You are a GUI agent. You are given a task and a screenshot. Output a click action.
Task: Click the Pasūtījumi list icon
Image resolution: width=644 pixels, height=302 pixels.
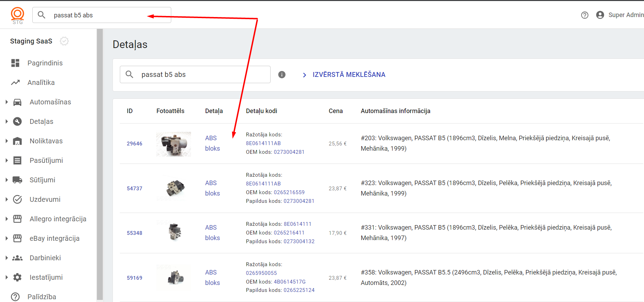17,160
